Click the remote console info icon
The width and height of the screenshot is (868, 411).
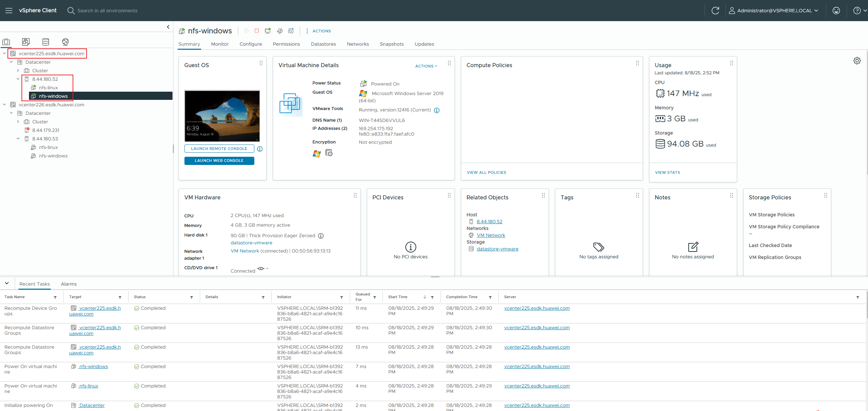[x=260, y=149]
